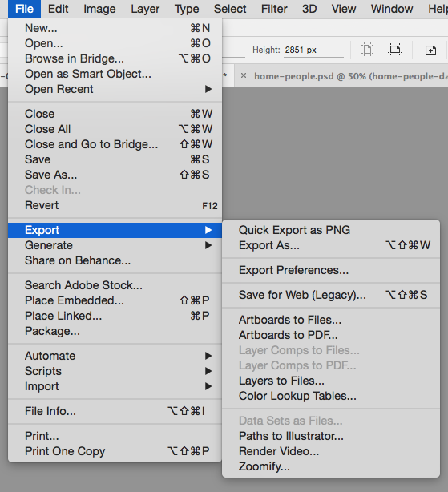Choose Revert from the File menu
This screenshot has height=492, width=448.
pyautogui.click(x=115, y=205)
